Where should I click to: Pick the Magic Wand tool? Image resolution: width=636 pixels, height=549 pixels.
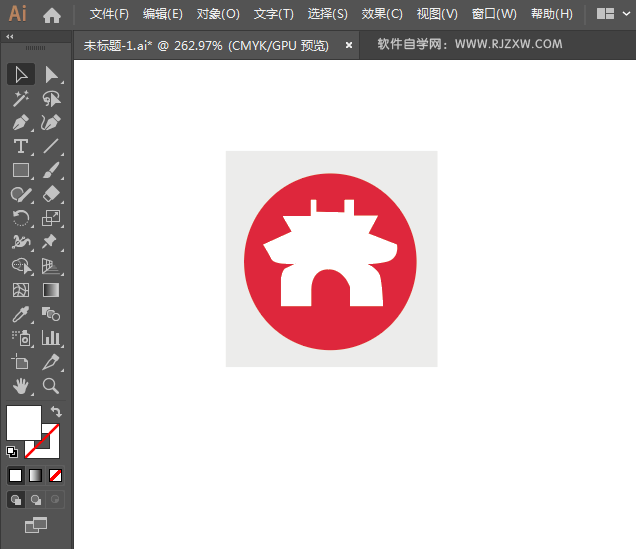click(21, 99)
